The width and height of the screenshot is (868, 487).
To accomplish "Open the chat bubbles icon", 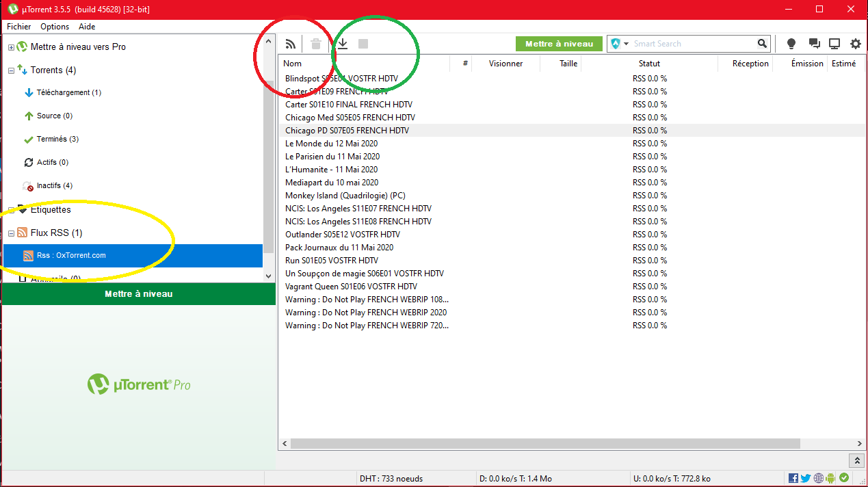I will point(814,44).
